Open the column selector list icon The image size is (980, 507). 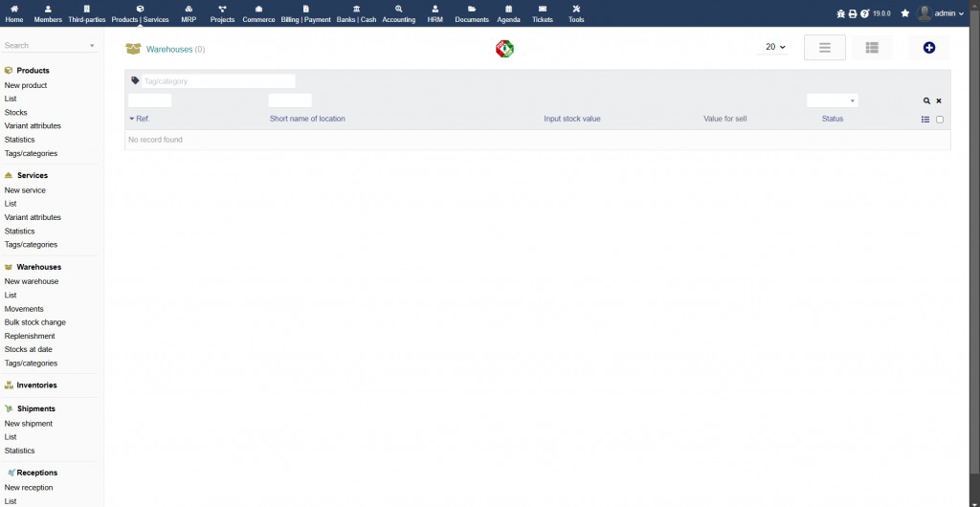(x=925, y=120)
